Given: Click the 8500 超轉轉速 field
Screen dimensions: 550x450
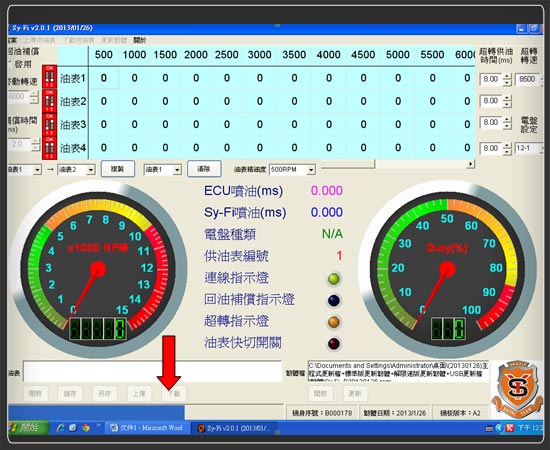Looking at the screenshot, I should (528, 79).
